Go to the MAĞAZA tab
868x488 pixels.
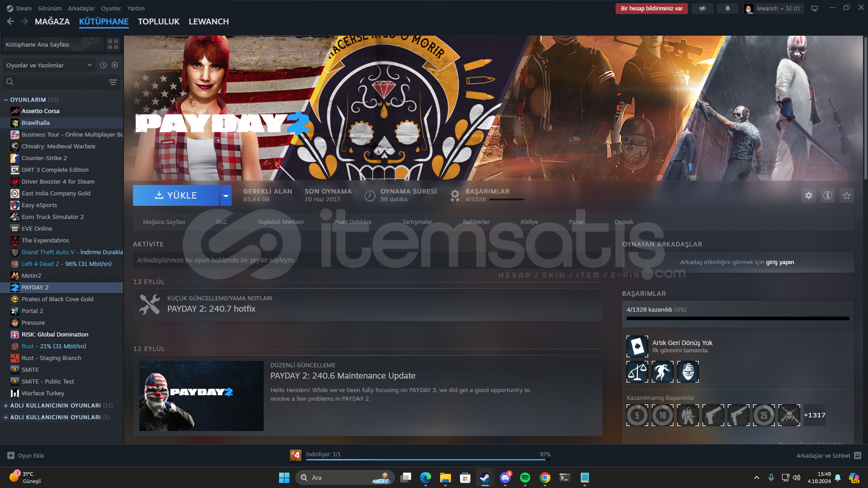point(52,22)
